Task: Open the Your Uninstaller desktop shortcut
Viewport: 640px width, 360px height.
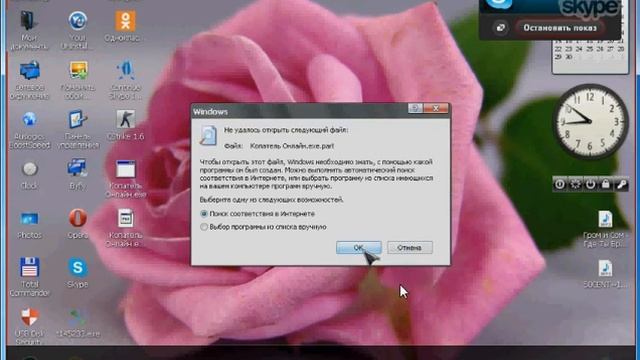Action: click(x=77, y=29)
